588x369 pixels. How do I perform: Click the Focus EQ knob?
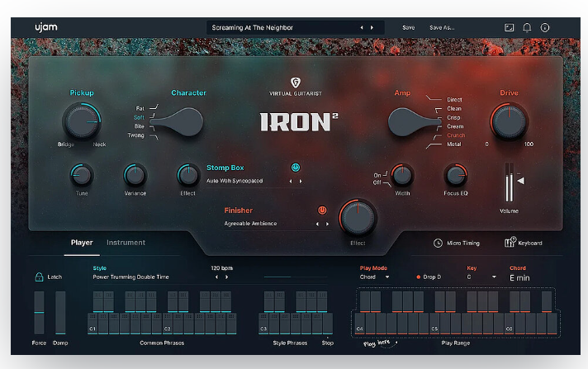[x=456, y=175]
